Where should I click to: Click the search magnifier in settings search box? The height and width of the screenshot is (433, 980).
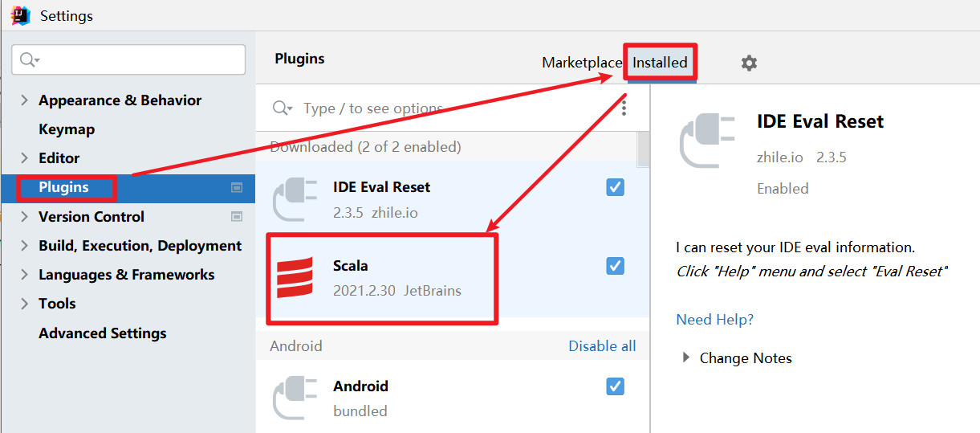coord(29,59)
